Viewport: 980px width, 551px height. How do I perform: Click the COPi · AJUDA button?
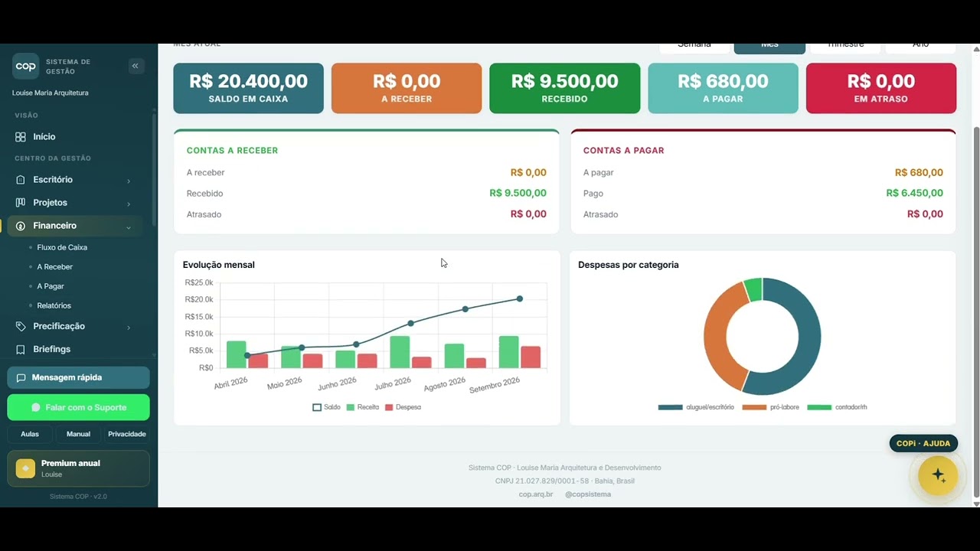coord(923,443)
